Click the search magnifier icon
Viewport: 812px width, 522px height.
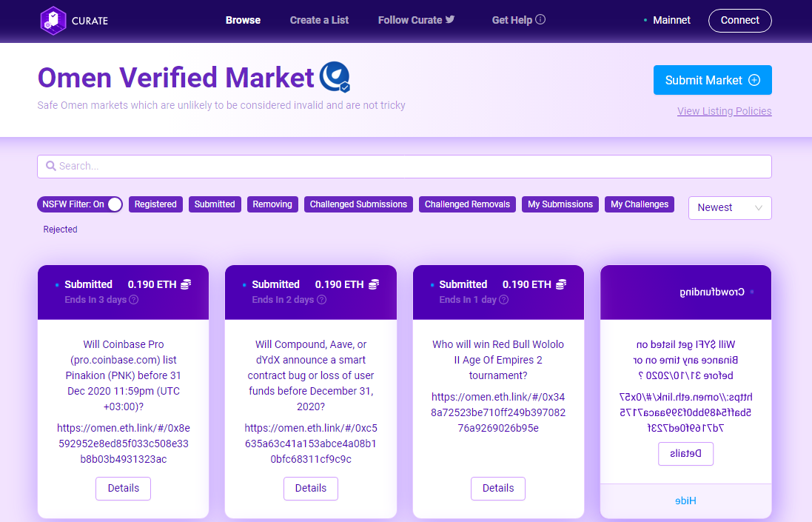coord(51,166)
